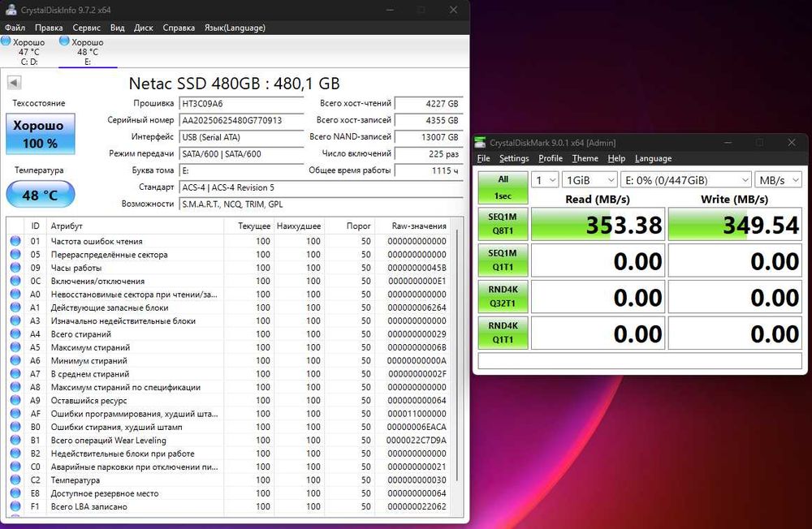Click the Атрибут column header

(136, 226)
